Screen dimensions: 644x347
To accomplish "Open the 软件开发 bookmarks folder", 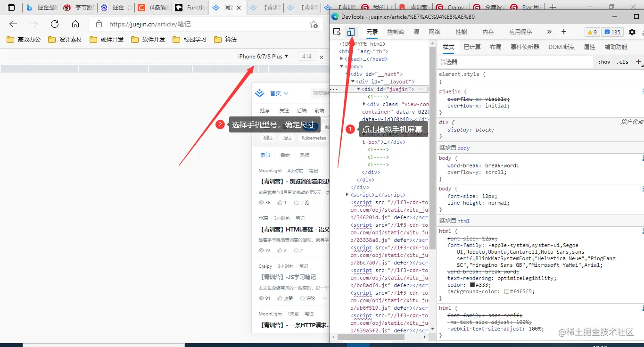I will [148, 40].
